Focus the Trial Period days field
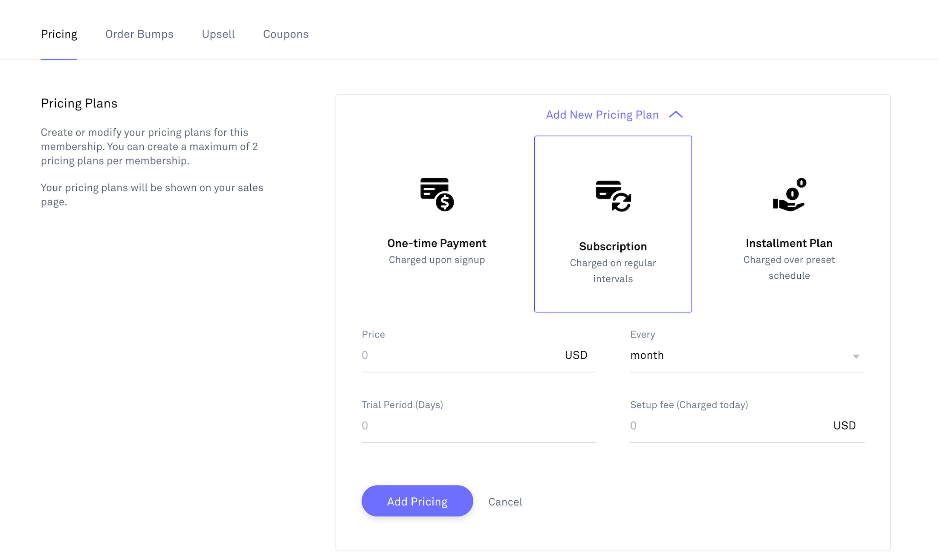Image resolution: width=938 pixels, height=560 pixels. pyautogui.click(x=448, y=425)
